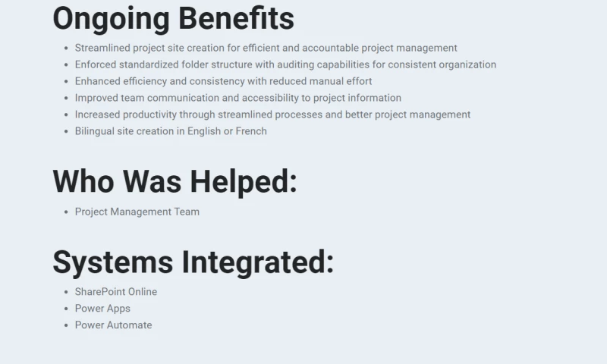This screenshot has width=607, height=364.
Task: Select the "Improved team communication" list item
Action: [237, 98]
